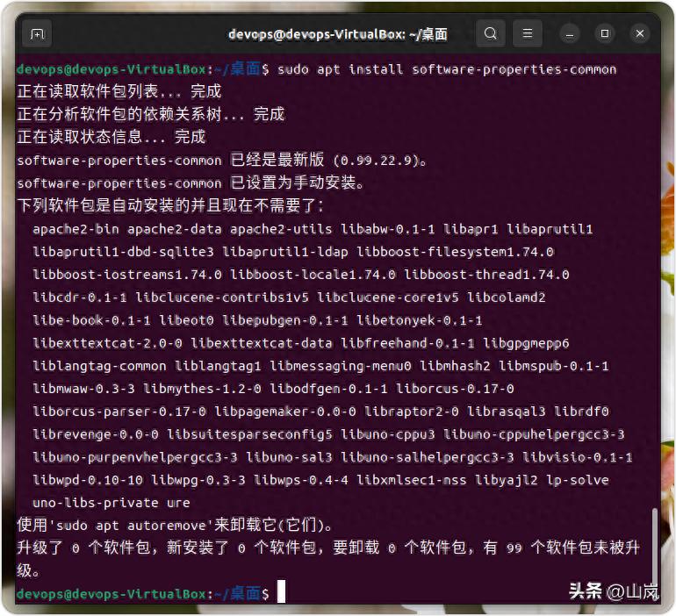Click package name 'libuno-purpenvhelpergcc3-3'
The height and width of the screenshot is (616, 676).
click(135, 457)
